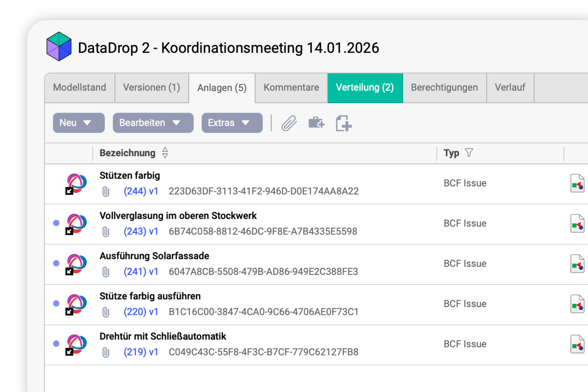Open version link (241) v1
The height and width of the screenshot is (392, 588).
pos(141,272)
